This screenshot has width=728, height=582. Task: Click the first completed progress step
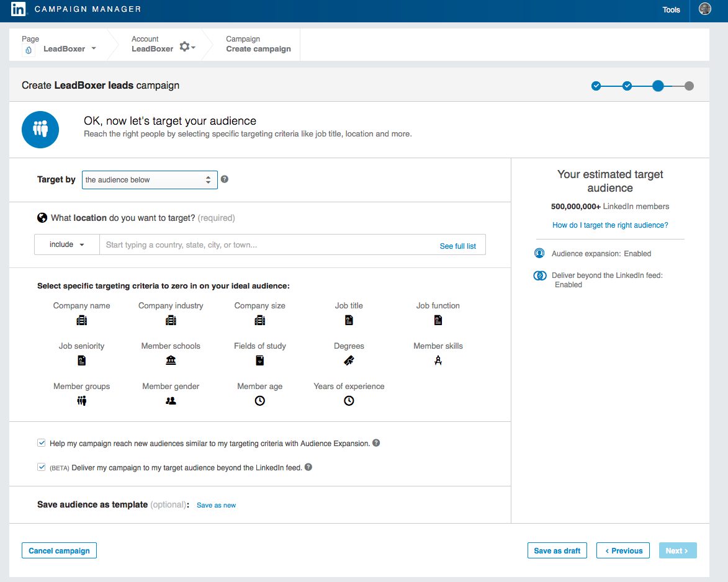[x=596, y=86]
